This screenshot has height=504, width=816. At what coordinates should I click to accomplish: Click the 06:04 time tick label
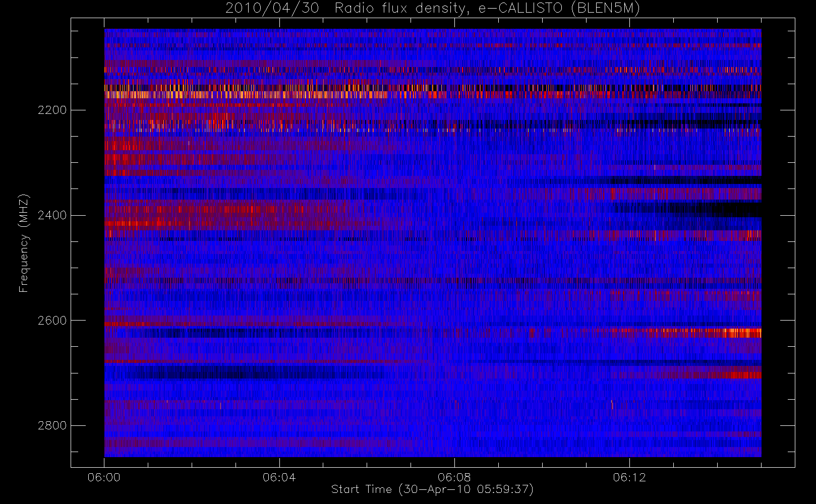click(x=279, y=477)
